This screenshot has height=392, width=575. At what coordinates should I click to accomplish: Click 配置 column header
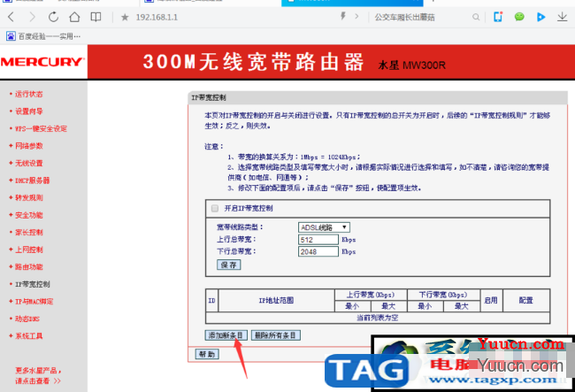(525, 300)
